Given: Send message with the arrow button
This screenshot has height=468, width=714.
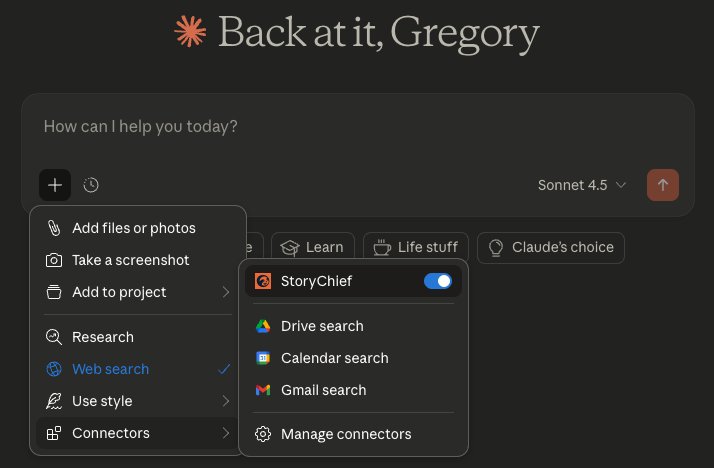Looking at the screenshot, I should [x=663, y=185].
